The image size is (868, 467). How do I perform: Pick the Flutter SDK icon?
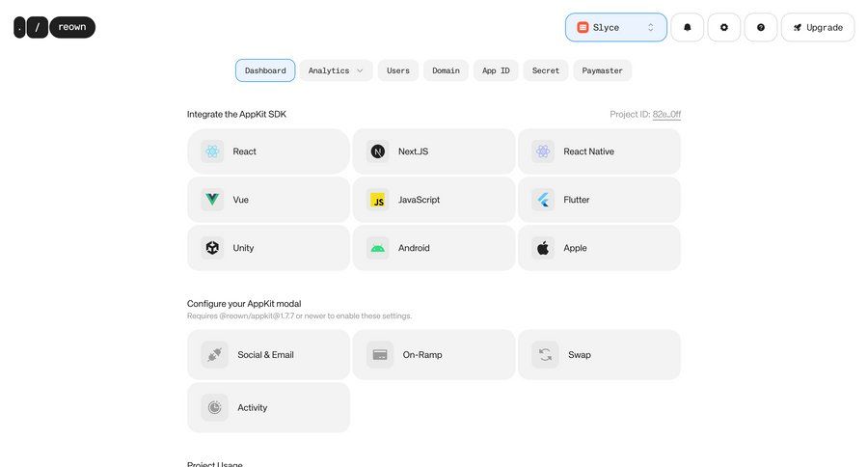[543, 200]
